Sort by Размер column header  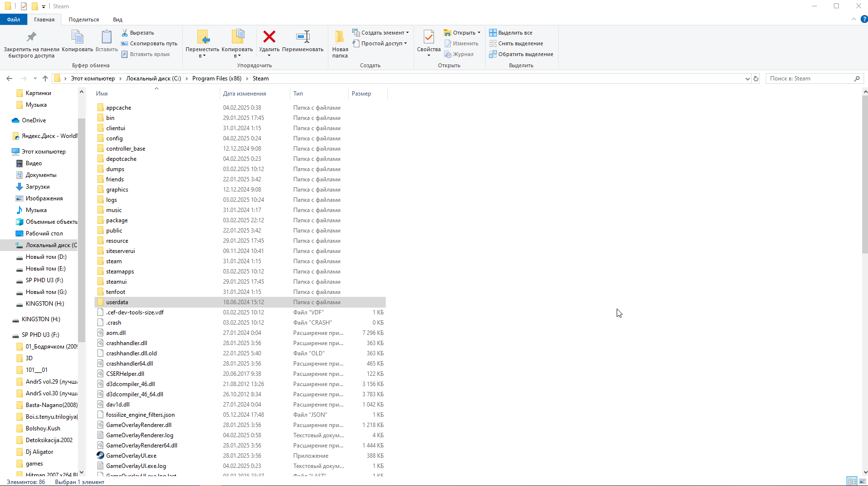tap(368, 94)
